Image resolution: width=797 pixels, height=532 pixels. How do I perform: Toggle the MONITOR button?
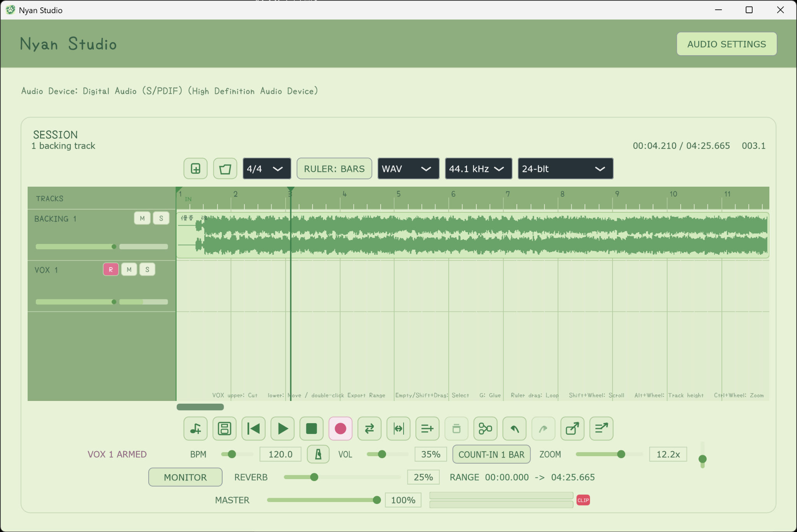(x=185, y=477)
